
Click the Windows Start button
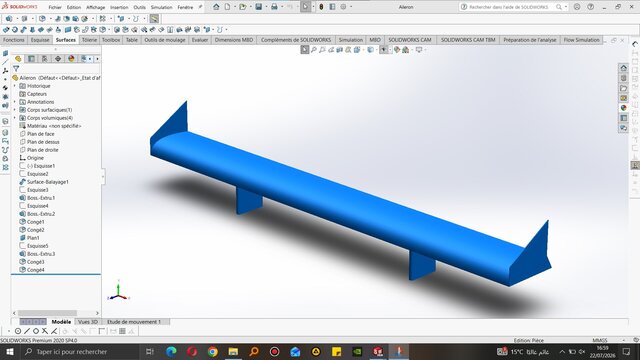[10, 351]
